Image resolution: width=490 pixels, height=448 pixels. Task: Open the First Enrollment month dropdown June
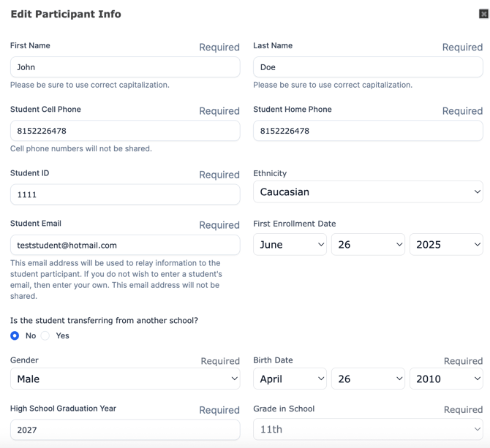pyautogui.click(x=290, y=244)
